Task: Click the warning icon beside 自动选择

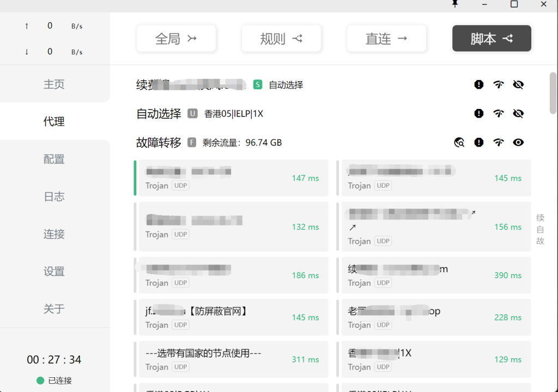Action: [478, 113]
